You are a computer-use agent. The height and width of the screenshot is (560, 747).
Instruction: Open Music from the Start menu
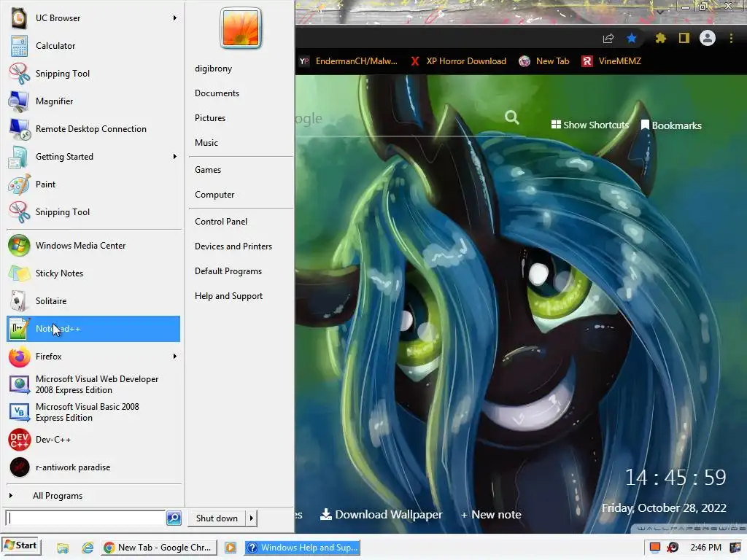206,143
